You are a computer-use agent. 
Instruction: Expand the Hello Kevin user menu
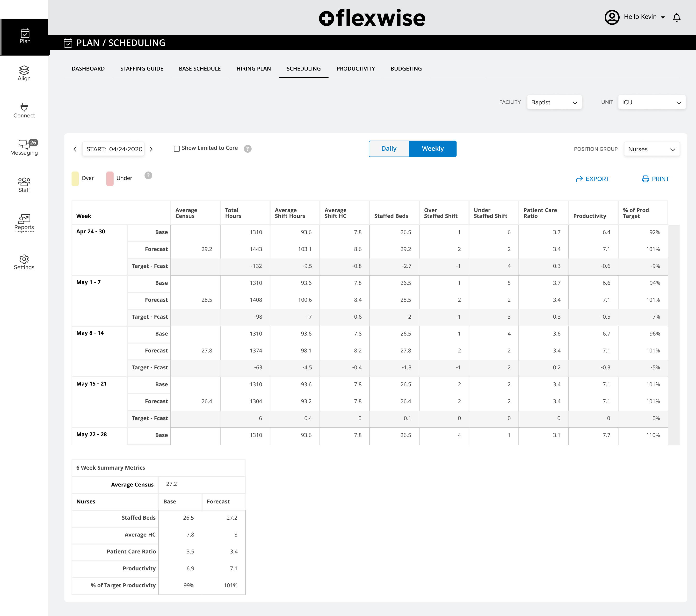pos(644,17)
